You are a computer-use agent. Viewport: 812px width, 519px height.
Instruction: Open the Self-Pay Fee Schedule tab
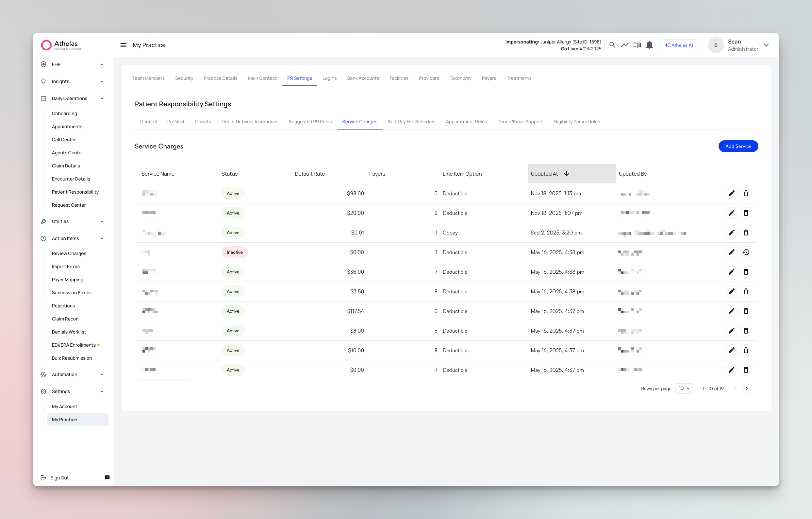click(x=411, y=122)
